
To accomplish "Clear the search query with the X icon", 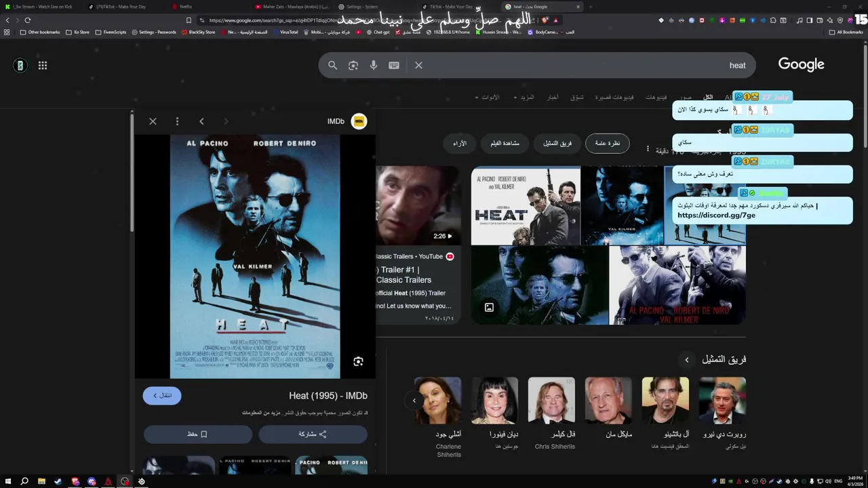I will click(418, 65).
